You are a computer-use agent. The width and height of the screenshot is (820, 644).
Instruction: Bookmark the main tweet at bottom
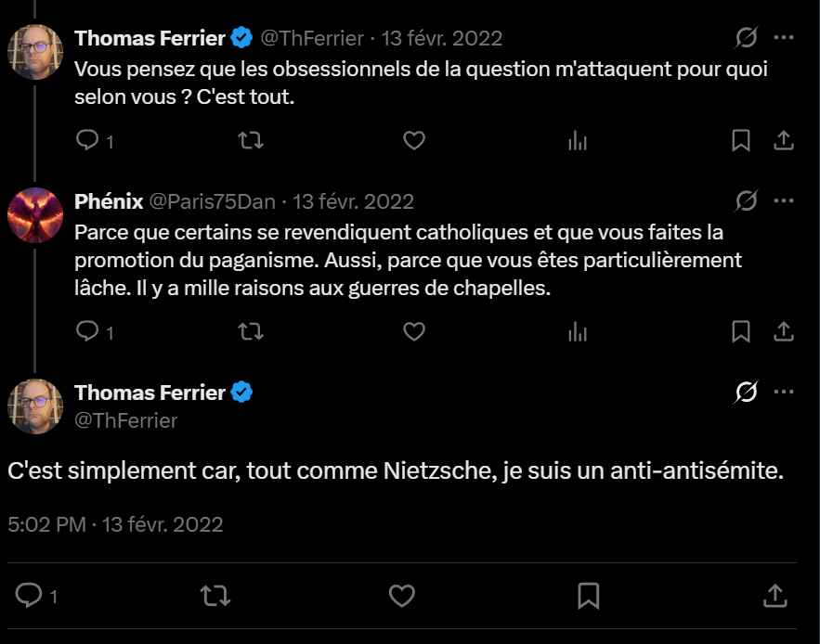click(x=588, y=596)
